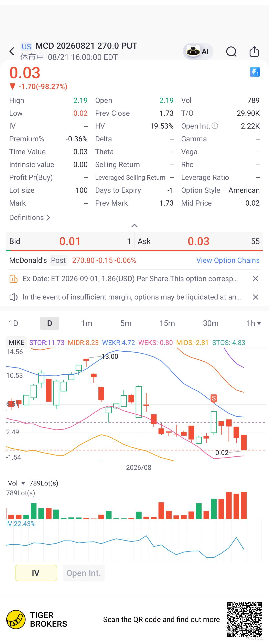Switch bottom indicator to IV
Screen dimensions: 269x644
(x=36, y=573)
